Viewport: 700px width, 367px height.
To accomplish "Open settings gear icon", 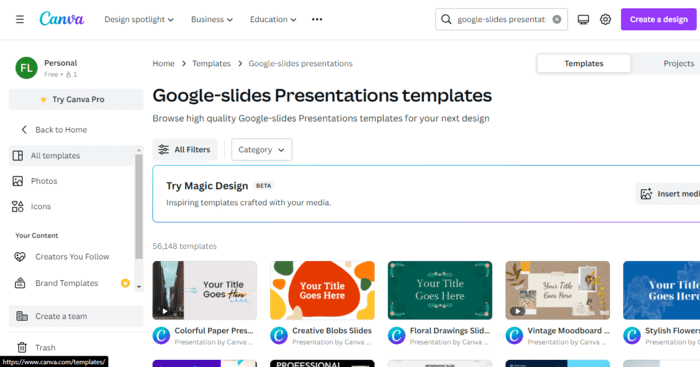I will click(605, 19).
